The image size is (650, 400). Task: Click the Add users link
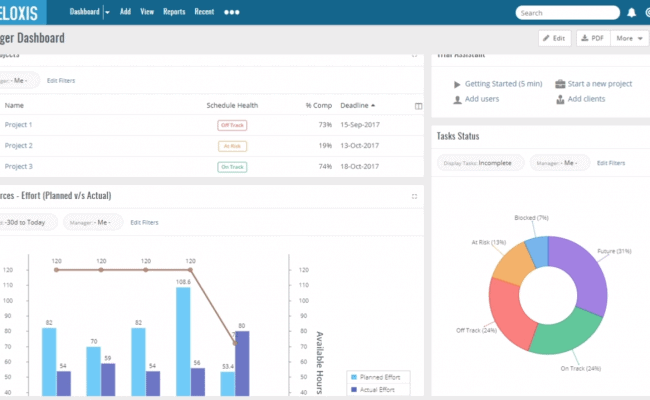(482, 99)
